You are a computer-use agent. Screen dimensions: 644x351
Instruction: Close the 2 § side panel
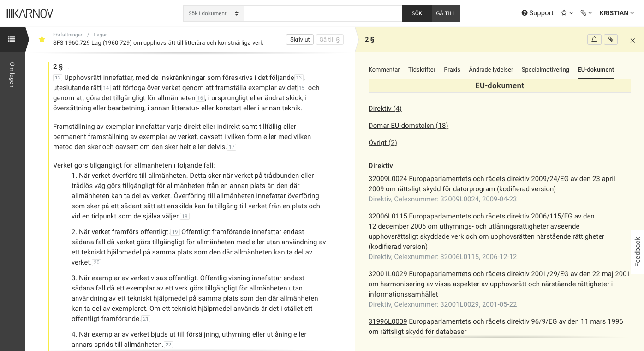tap(632, 41)
